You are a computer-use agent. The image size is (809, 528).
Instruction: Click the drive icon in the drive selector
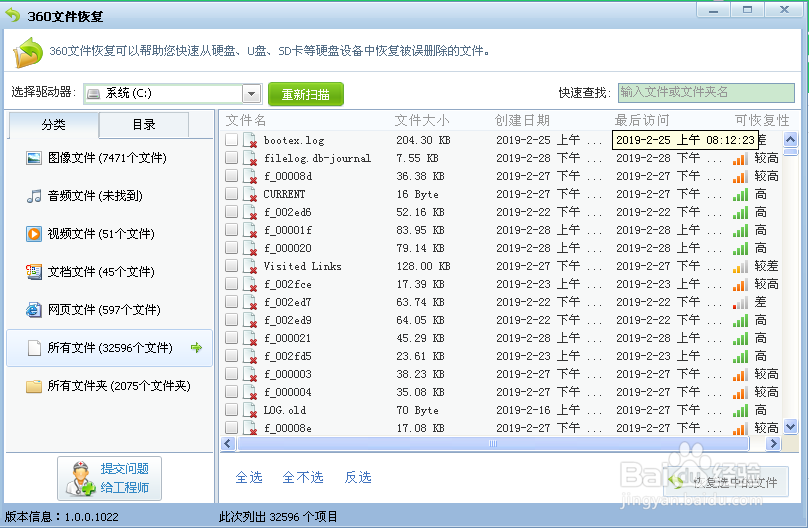(93, 94)
